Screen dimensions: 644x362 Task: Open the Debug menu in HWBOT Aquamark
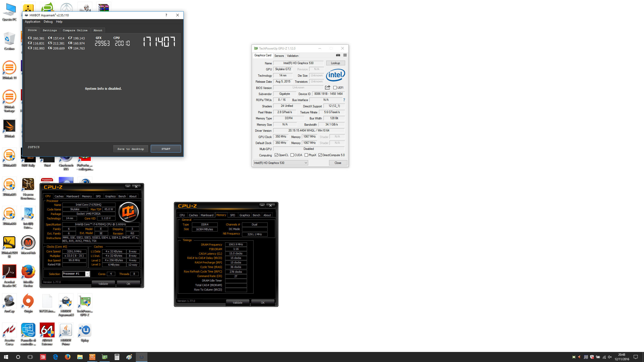48,22
